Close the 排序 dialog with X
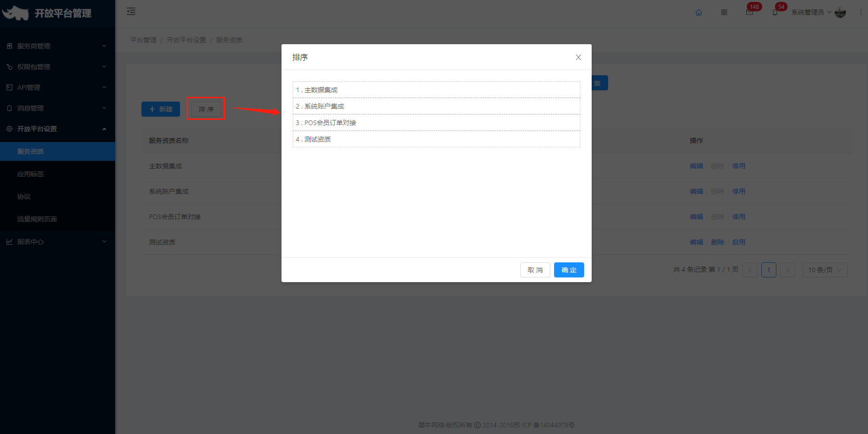The image size is (868, 434). (579, 57)
